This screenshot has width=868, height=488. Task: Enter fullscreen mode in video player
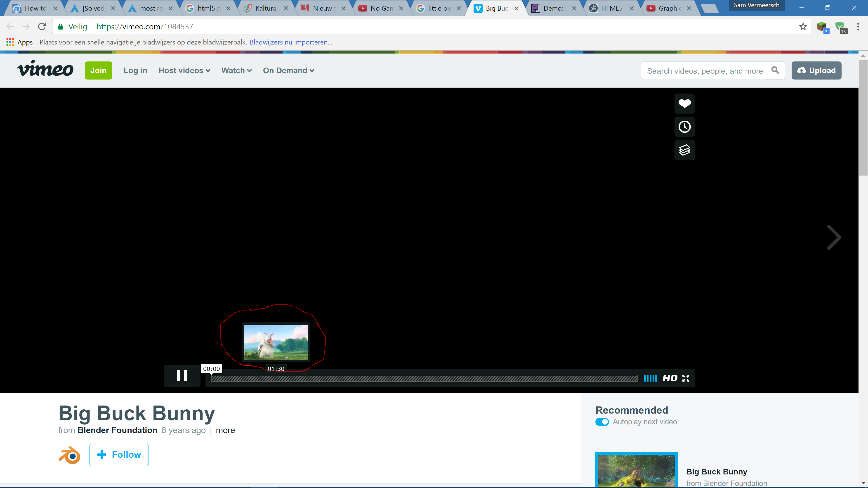coord(686,378)
